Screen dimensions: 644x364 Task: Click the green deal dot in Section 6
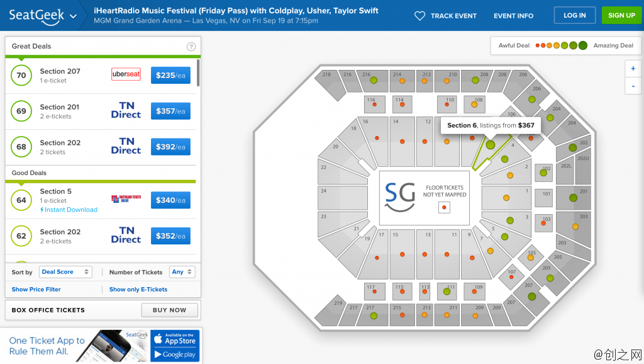491,145
